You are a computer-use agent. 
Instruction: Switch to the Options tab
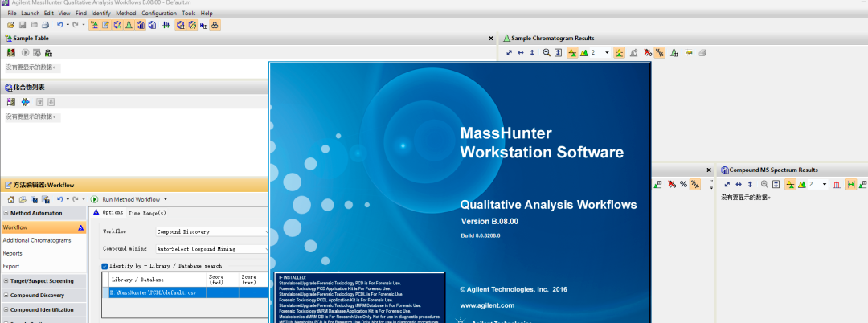click(108, 212)
